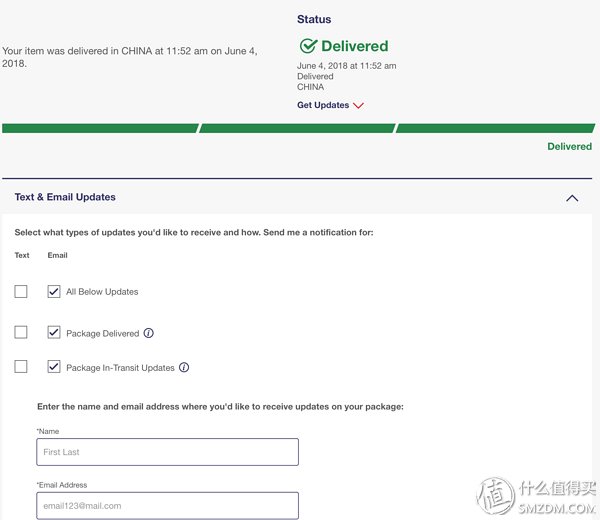Click the red Get Updates chevron
Screen dimensions: 600x520
(x=358, y=105)
